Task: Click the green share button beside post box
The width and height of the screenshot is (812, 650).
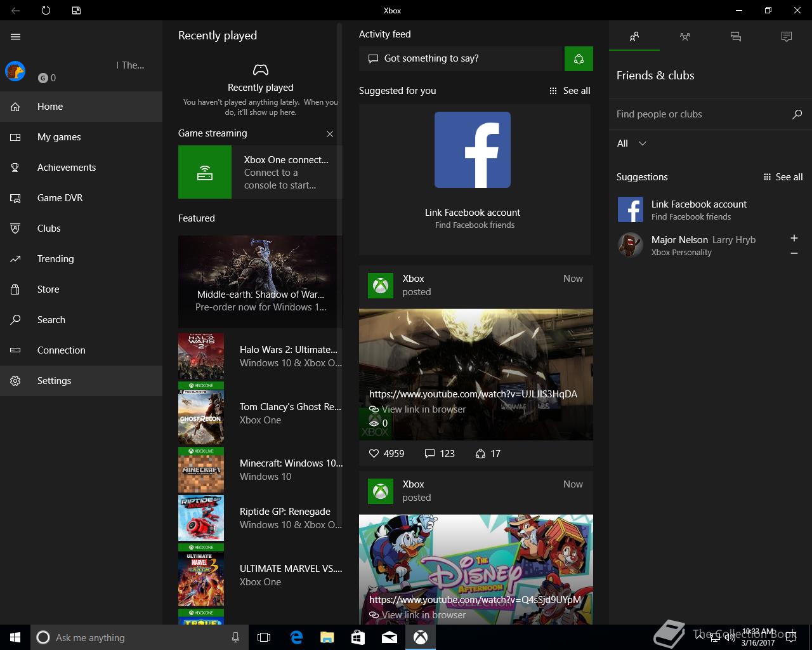Action: 579,58
